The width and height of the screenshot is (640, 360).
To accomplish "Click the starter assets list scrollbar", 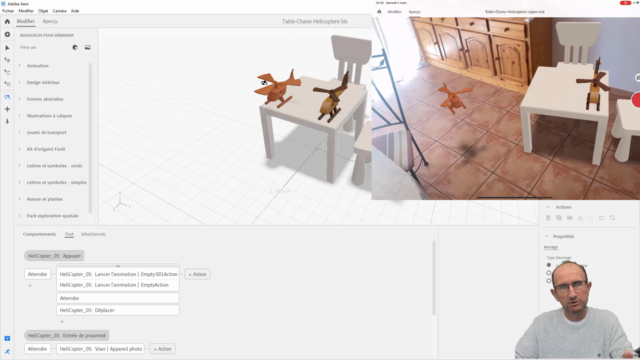I will point(90,138).
